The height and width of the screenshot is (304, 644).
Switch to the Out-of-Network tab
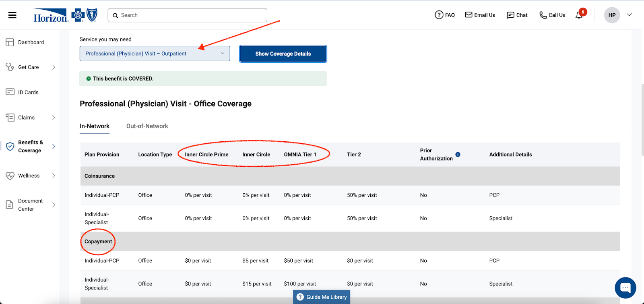coord(147,126)
